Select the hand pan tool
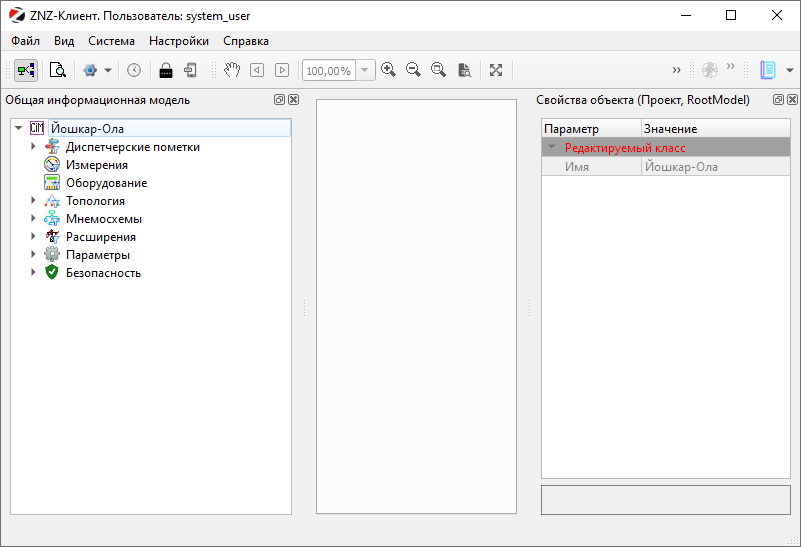 [x=231, y=70]
